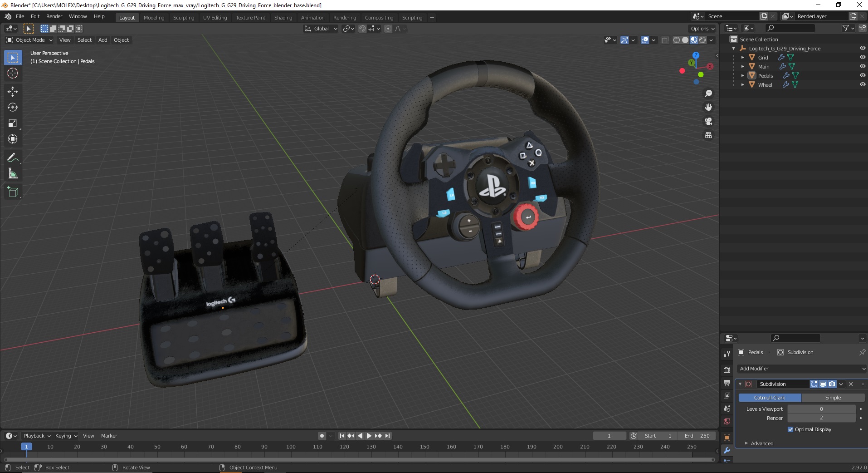The height and width of the screenshot is (473, 868).
Task: Remove the Subdivision modifier with the X
Action: (851, 384)
